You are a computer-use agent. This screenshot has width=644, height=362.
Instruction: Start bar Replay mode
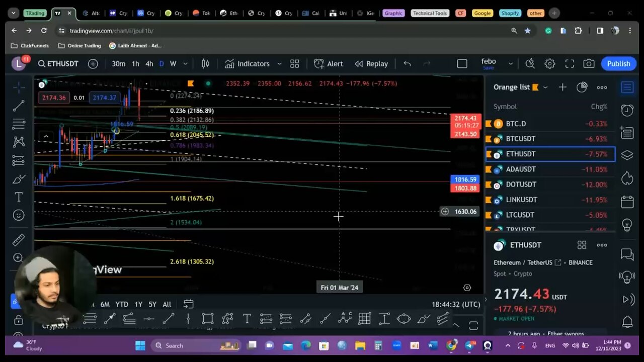point(371,64)
